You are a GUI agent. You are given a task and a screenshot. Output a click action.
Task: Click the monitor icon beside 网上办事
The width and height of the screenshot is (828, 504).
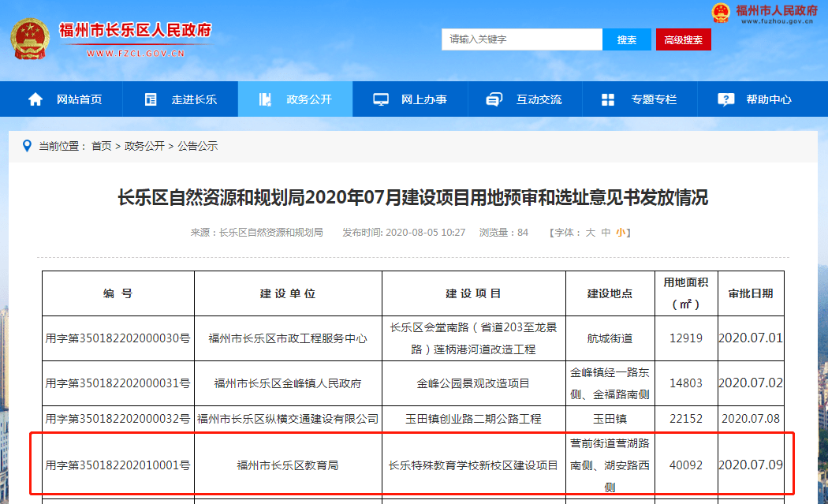(381, 99)
